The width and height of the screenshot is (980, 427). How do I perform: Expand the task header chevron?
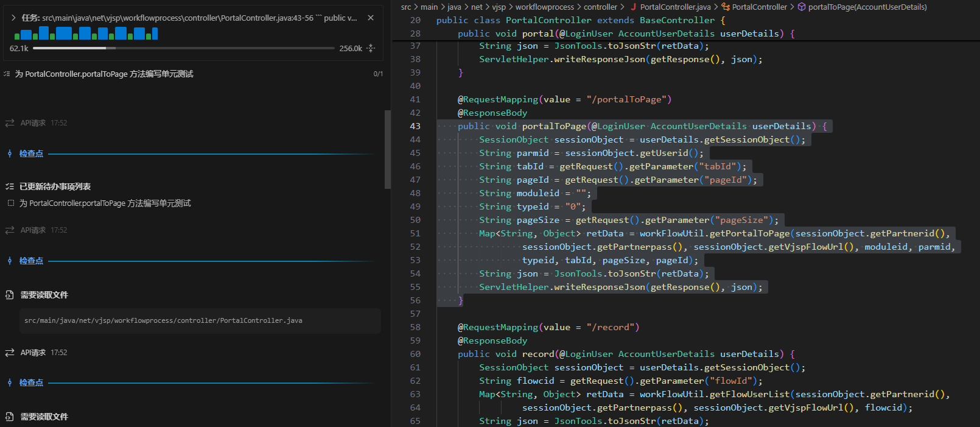coord(13,18)
